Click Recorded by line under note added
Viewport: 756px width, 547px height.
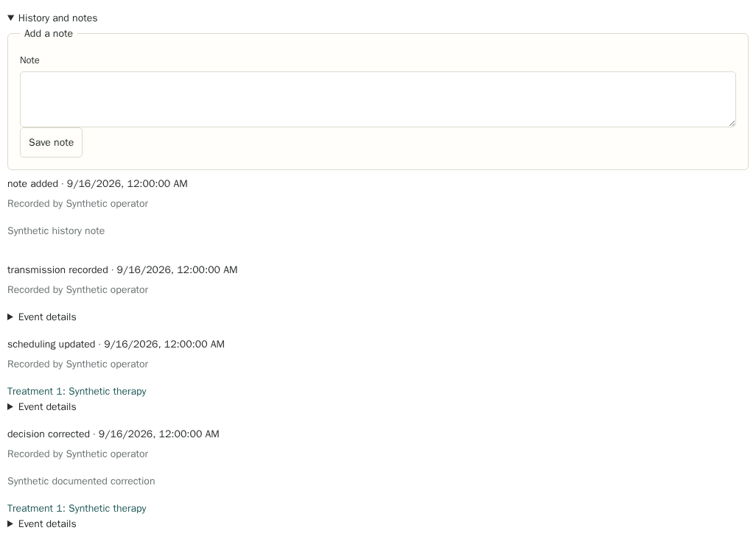[77, 204]
